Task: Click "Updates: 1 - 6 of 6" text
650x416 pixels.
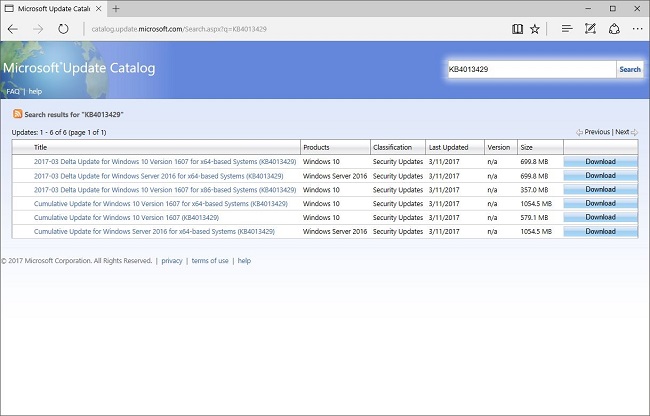Action: (x=39, y=133)
